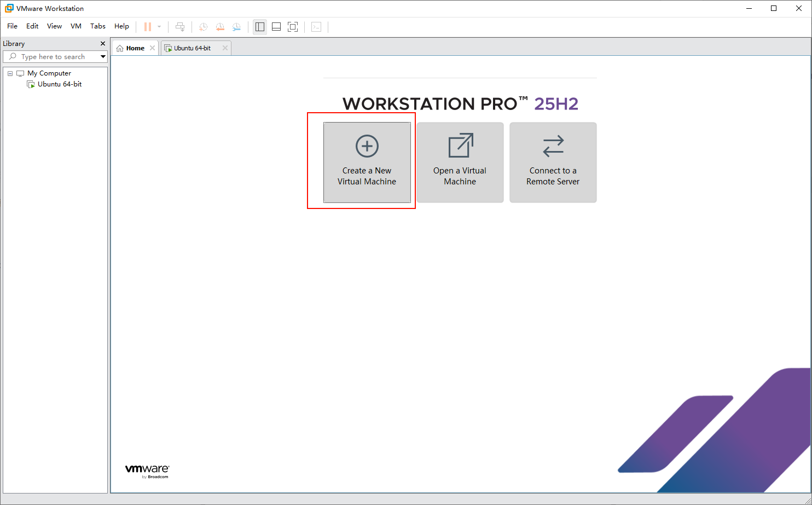Close the Library panel
812x505 pixels.
[x=103, y=43]
